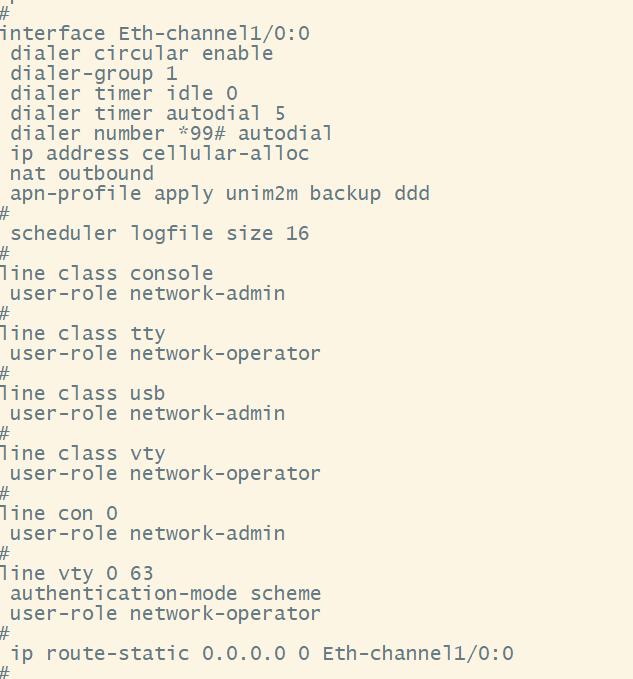The width and height of the screenshot is (633, 679).
Task: Click the 'line class tty' text
Action: 83,334
